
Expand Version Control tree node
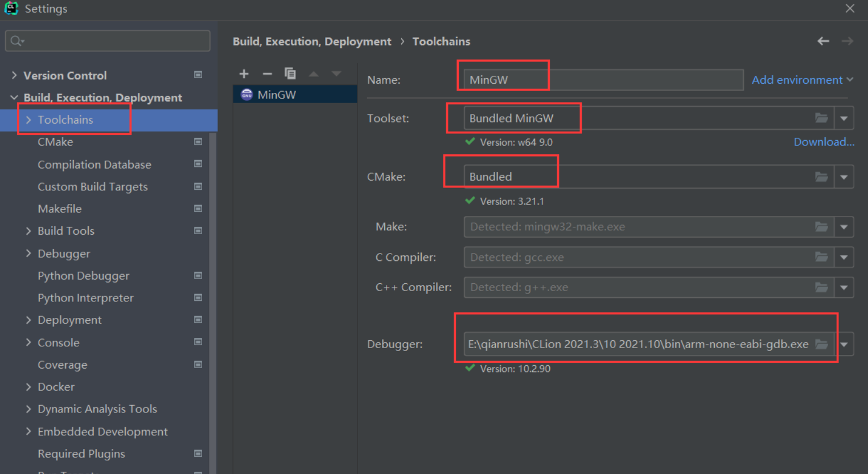click(14, 75)
